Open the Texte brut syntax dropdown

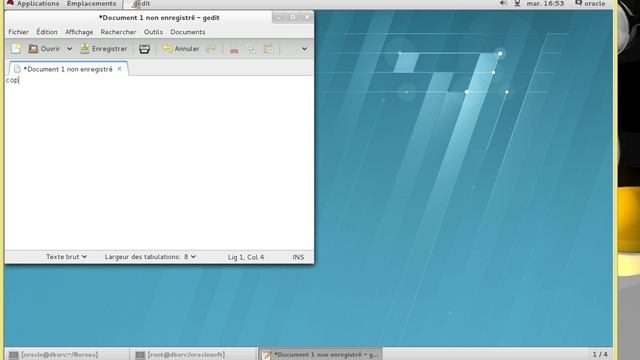[66, 257]
